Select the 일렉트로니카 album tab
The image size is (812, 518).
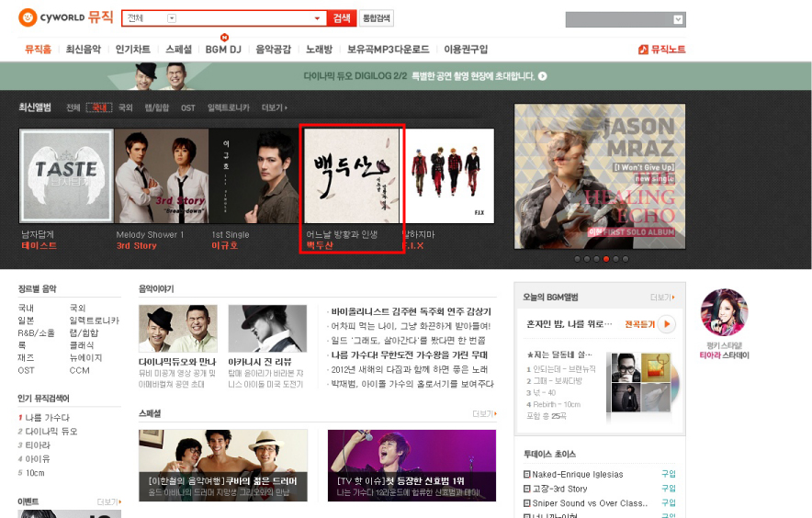click(229, 107)
